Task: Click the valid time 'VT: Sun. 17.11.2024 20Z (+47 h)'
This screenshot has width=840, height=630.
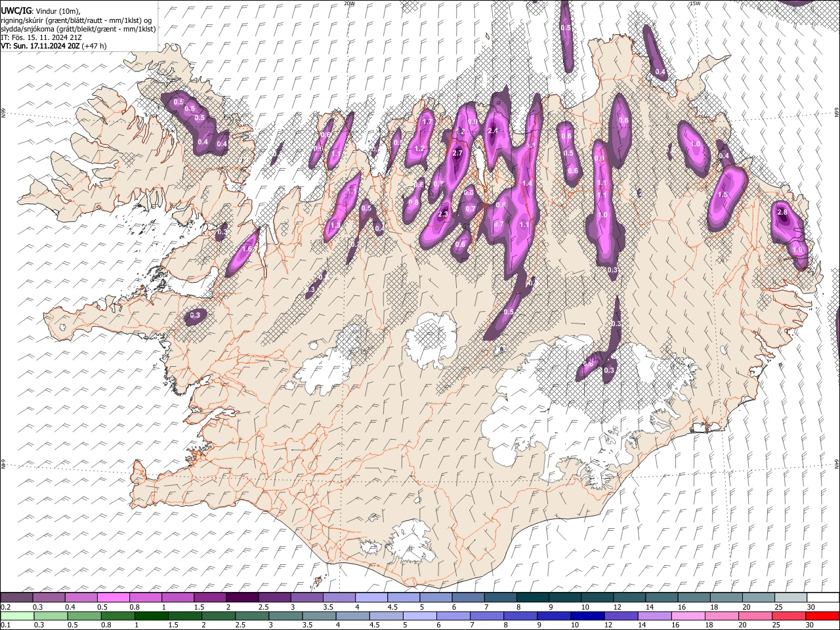Action: [54, 46]
